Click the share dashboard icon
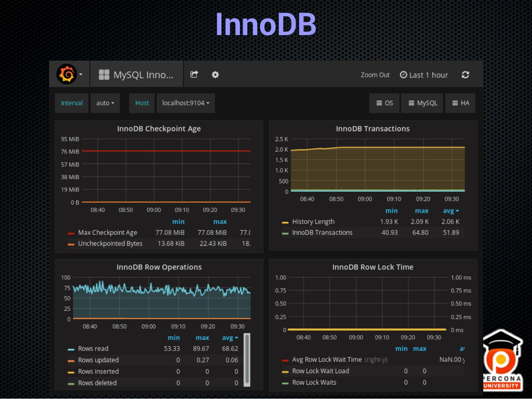 194,75
